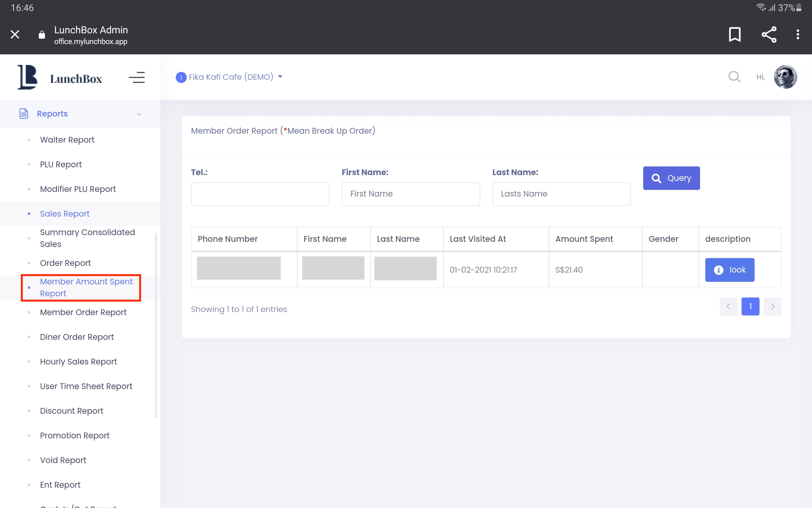Collapse the Reports menu section
The width and height of the screenshot is (812, 508).
[x=139, y=114]
